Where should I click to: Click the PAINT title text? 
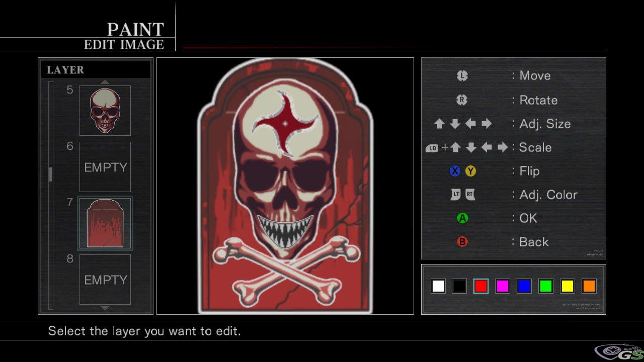(136, 29)
